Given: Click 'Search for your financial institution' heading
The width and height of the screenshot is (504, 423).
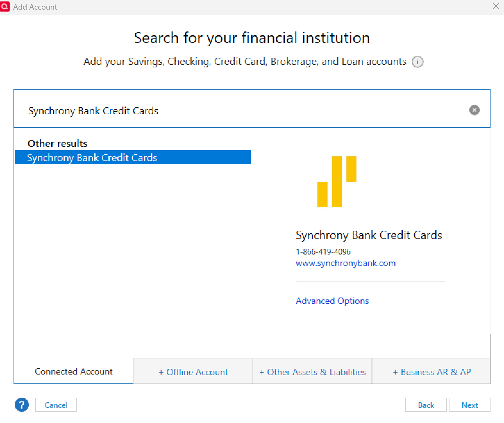Looking at the screenshot, I should (x=252, y=38).
